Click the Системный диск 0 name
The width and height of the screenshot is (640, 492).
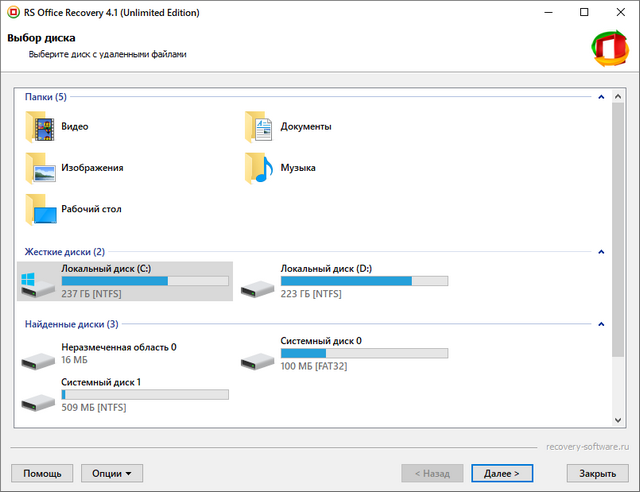(x=321, y=341)
